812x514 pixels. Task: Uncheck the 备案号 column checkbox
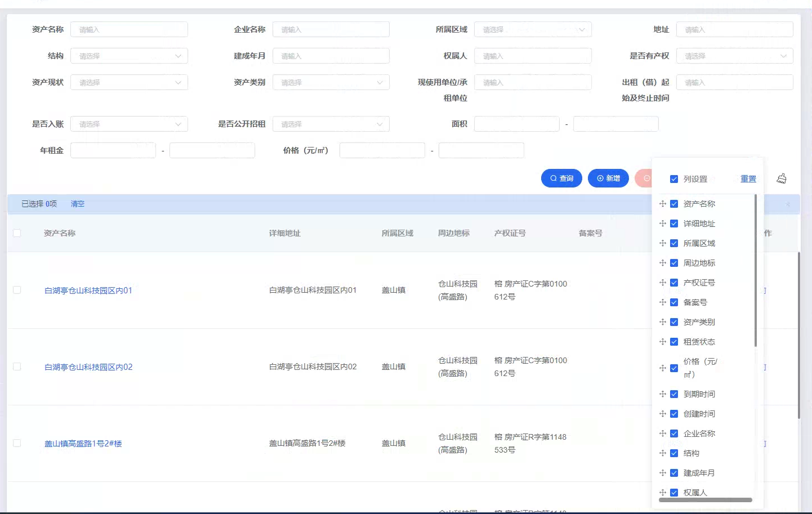tap(674, 302)
